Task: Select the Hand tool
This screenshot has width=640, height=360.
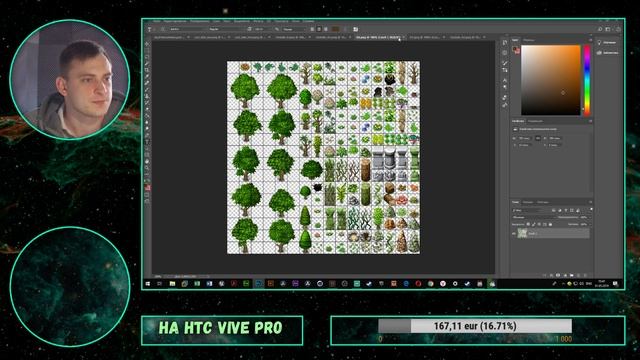Action: pos(148,161)
